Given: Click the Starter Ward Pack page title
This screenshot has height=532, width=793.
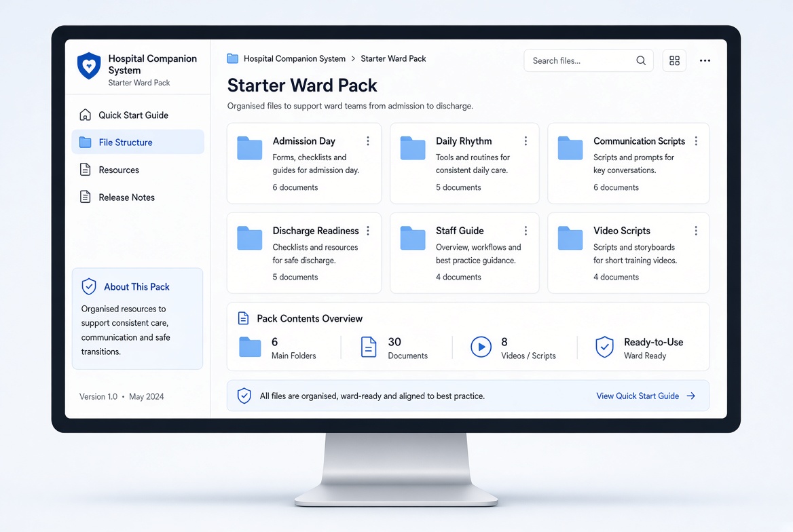Looking at the screenshot, I should coord(302,85).
